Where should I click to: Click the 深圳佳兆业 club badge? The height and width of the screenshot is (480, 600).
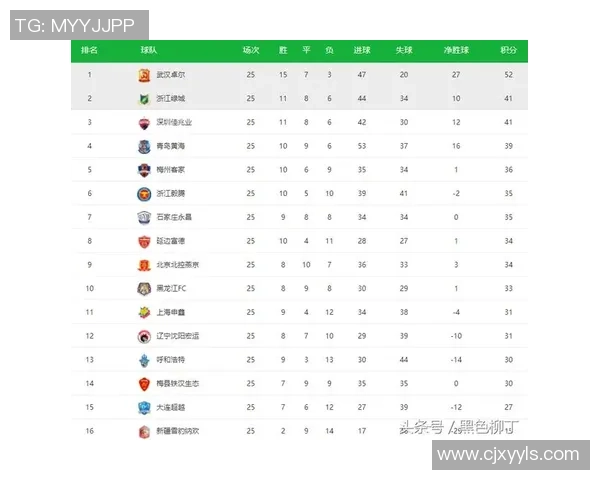point(144,123)
